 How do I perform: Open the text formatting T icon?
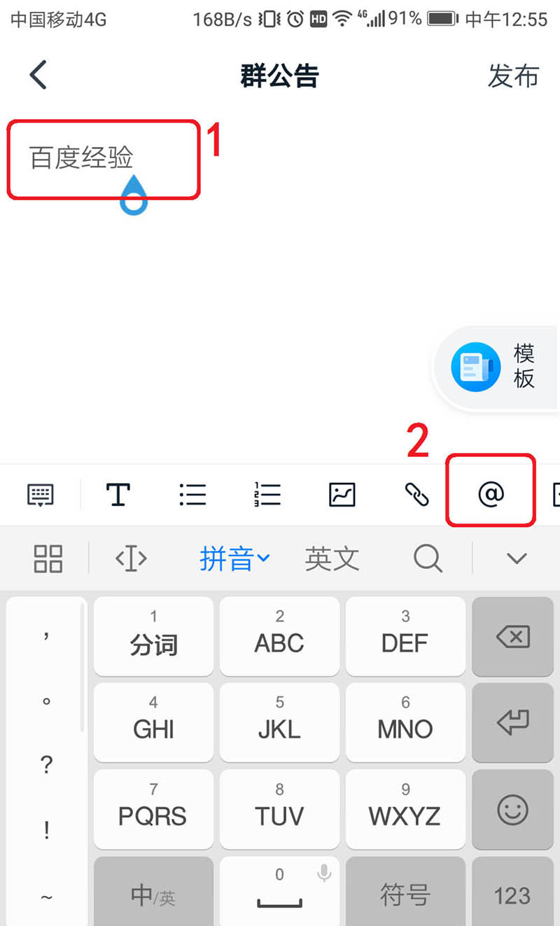pos(118,494)
